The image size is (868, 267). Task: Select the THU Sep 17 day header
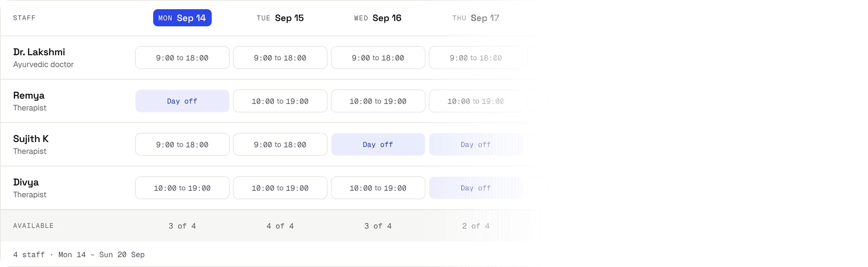click(x=475, y=18)
